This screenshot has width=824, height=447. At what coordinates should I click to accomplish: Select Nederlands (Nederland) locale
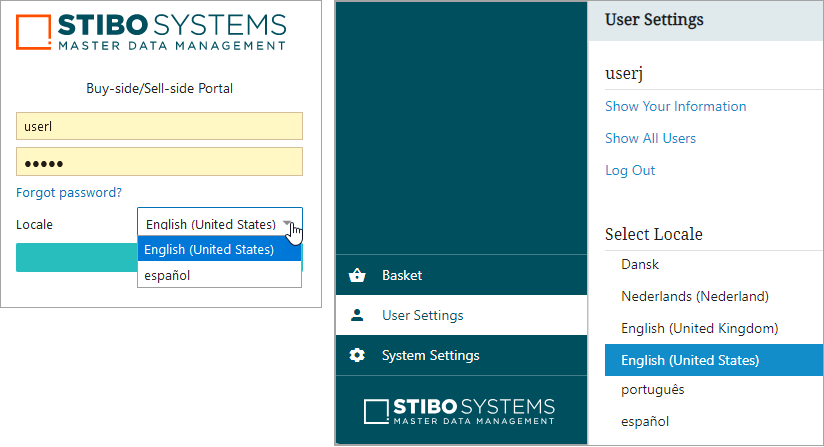pos(694,296)
